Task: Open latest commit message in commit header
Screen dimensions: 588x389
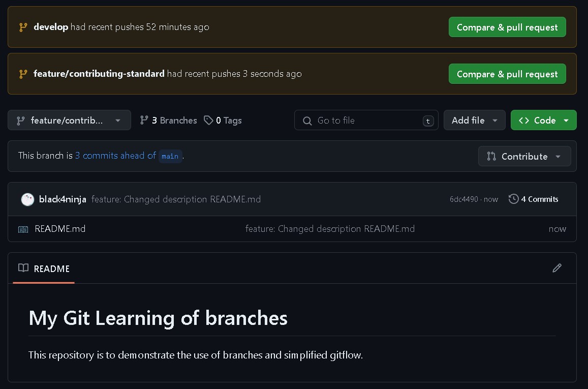Action: [x=176, y=199]
